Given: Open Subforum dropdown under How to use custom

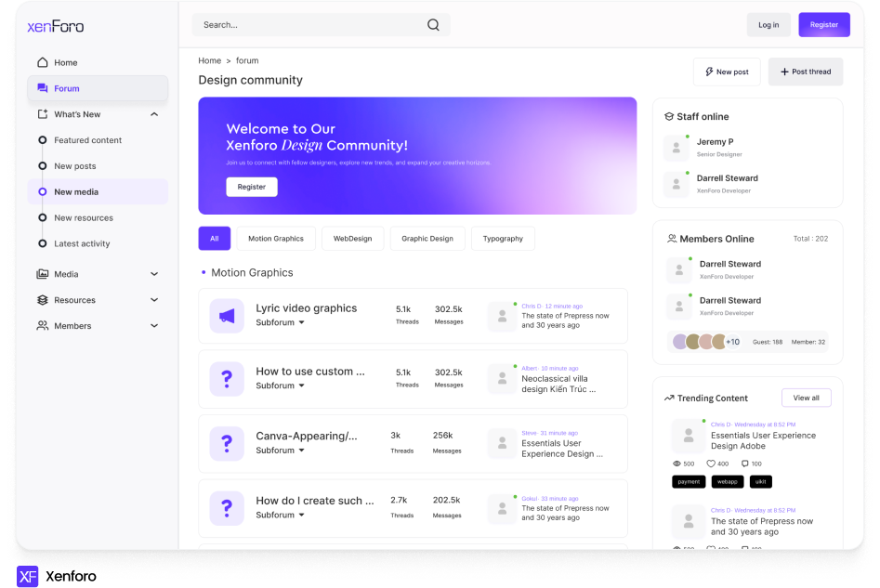Looking at the screenshot, I should pos(280,385).
